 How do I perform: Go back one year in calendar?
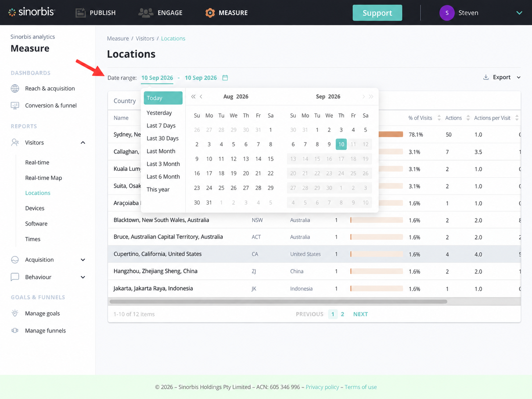[193, 97]
